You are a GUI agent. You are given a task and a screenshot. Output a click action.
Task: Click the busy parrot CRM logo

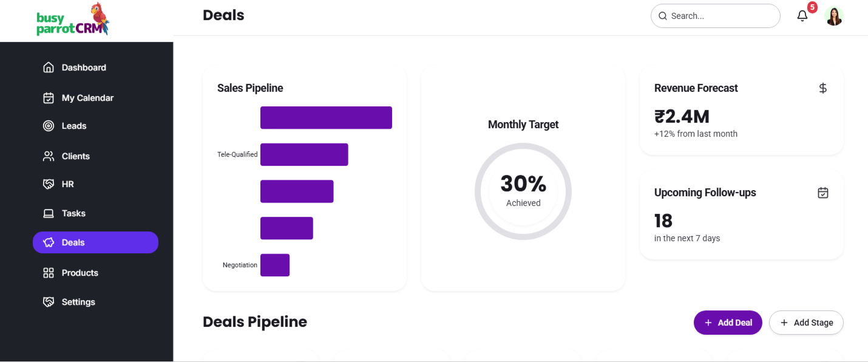[73, 21]
